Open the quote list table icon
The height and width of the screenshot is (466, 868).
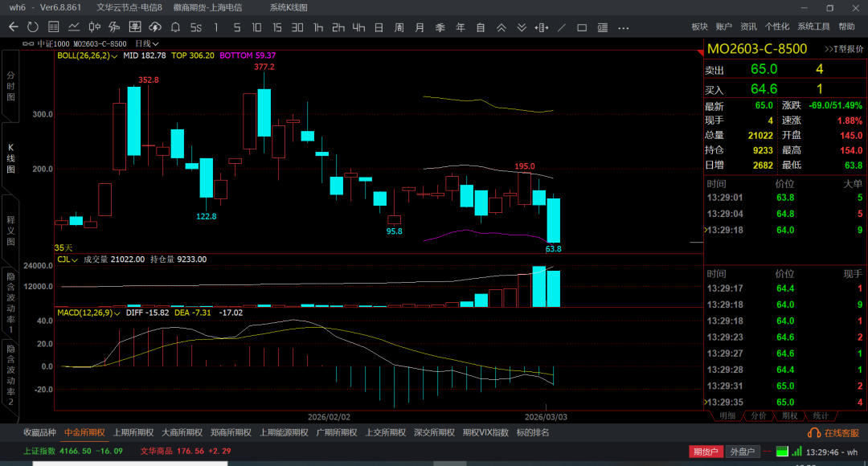pos(52,27)
